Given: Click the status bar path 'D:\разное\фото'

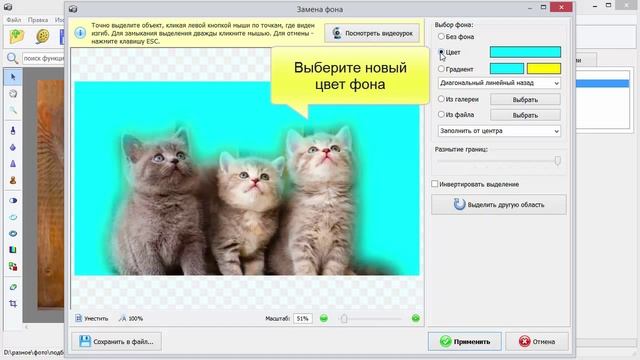Looking at the screenshot, I should [x=34, y=352].
